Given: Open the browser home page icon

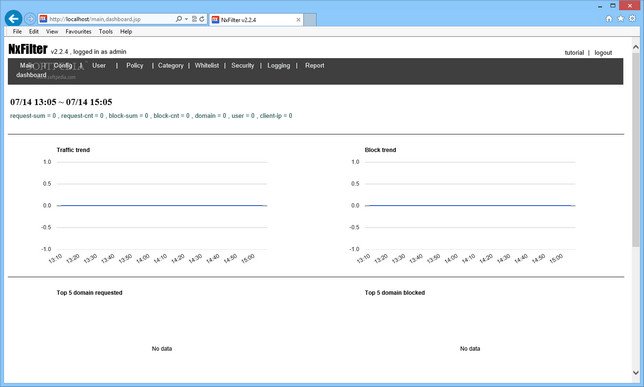Looking at the screenshot, I should (609, 18).
